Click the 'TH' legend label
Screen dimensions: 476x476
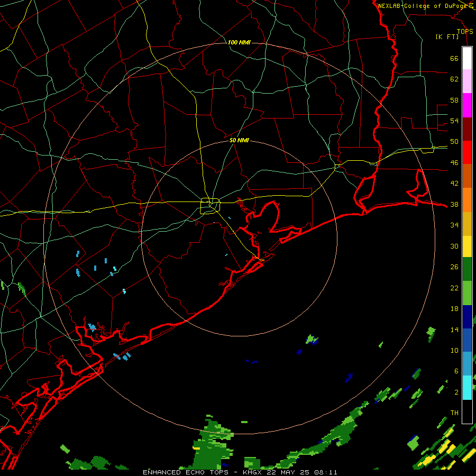click(x=454, y=413)
